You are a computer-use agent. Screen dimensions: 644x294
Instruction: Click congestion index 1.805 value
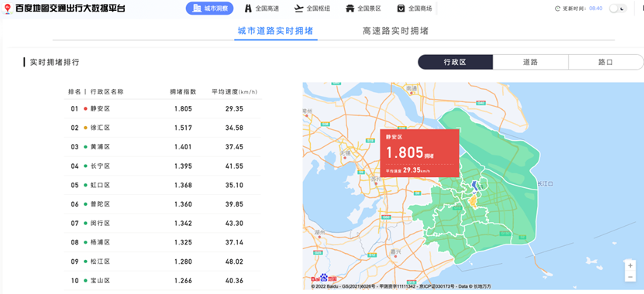click(183, 108)
